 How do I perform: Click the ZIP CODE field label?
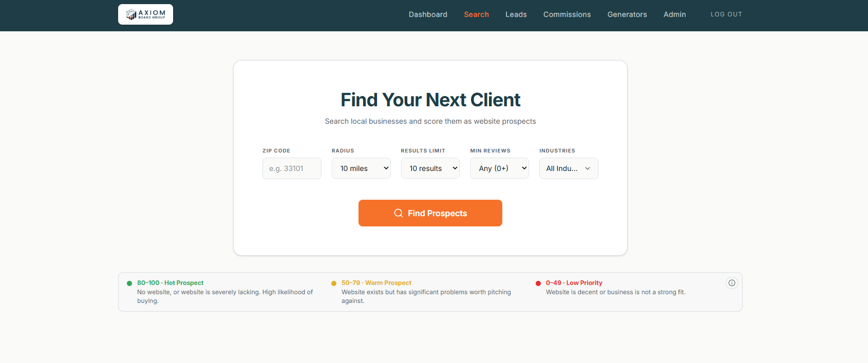coord(276,151)
